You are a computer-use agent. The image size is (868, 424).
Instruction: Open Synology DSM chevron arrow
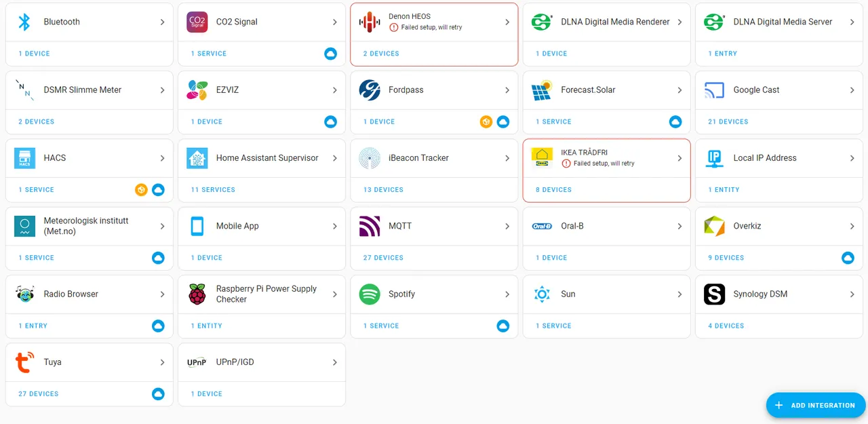click(x=852, y=294)
